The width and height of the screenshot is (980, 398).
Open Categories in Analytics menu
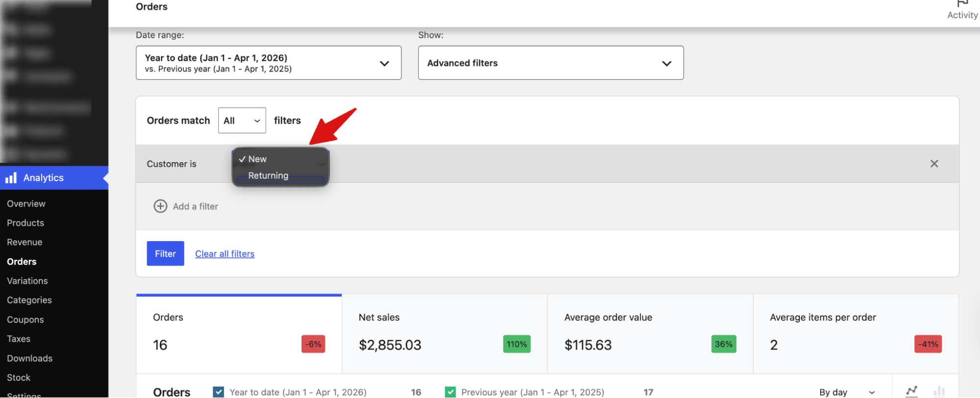coord(29,300)
